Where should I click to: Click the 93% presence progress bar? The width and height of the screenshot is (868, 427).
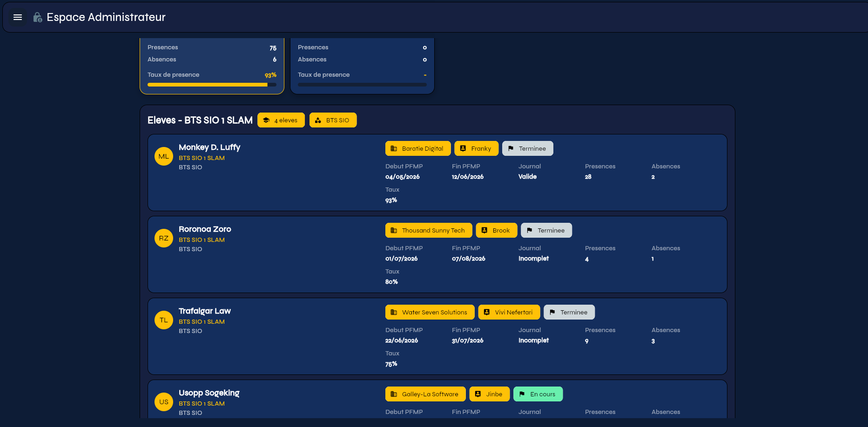coord(212,85)
